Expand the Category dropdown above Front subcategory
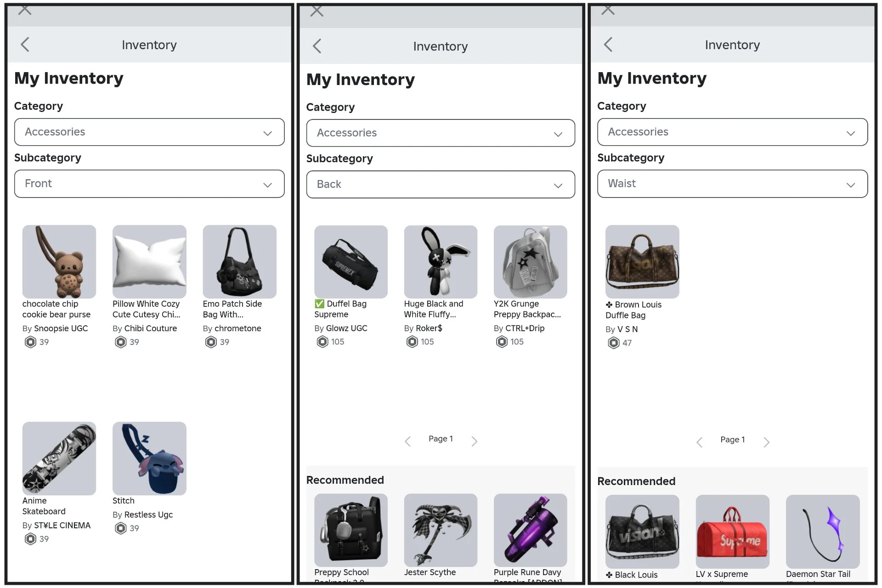Viewport: 882px width, 588px height. [149, 132]
